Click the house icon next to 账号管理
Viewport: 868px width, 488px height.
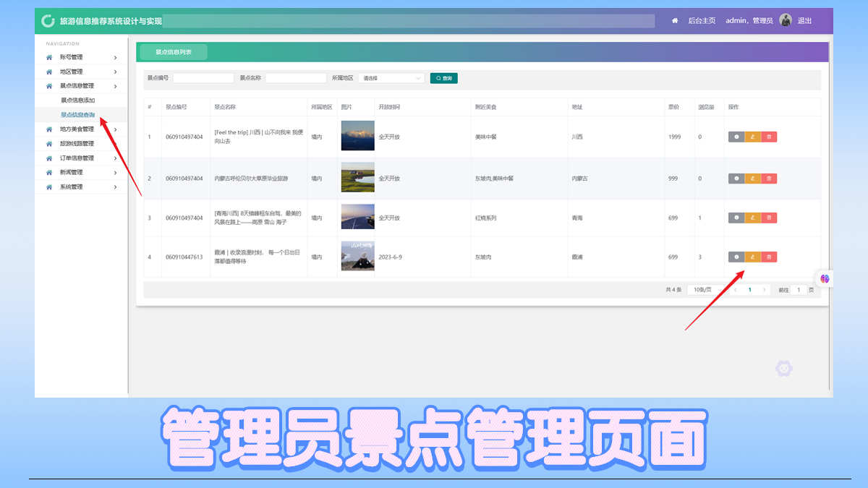coord(49,57)
